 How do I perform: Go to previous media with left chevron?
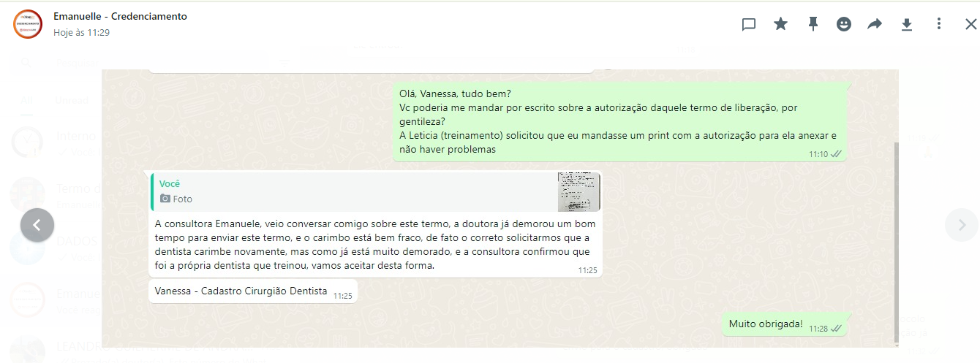37,225
